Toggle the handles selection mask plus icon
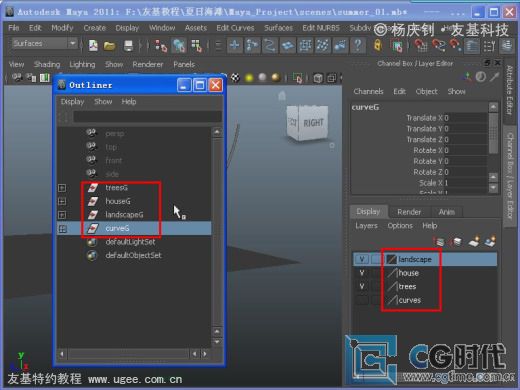520x390 pixels. (235, 45)
